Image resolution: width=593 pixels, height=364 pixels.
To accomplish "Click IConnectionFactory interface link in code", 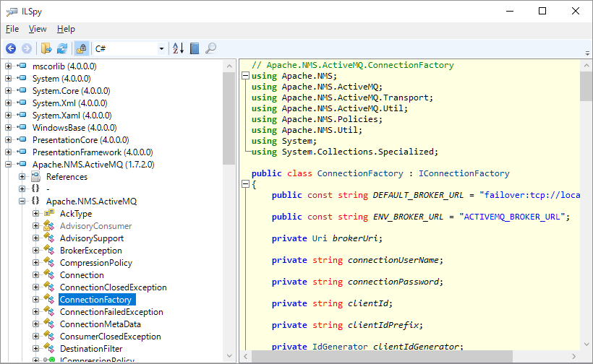I will 464,173.
